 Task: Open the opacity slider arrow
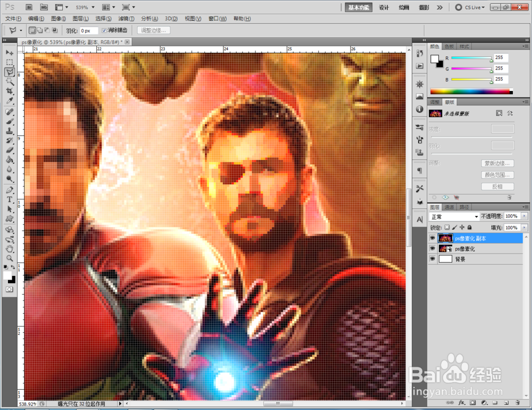click(x=525, y=216)
